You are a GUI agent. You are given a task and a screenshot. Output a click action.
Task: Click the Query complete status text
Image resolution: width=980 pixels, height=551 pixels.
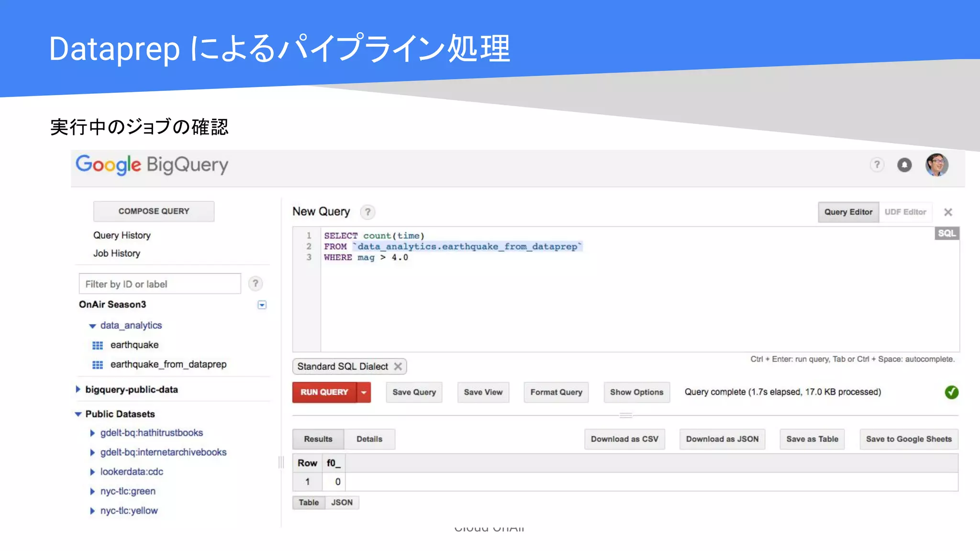tap(782, 392)
